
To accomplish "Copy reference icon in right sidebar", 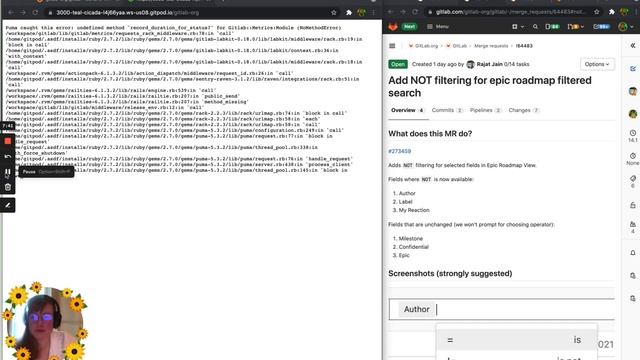I will (633, 276).
